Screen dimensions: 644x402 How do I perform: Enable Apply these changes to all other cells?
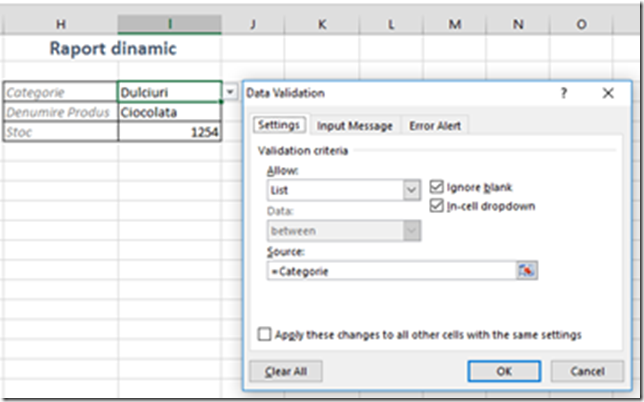click(265, 335)
